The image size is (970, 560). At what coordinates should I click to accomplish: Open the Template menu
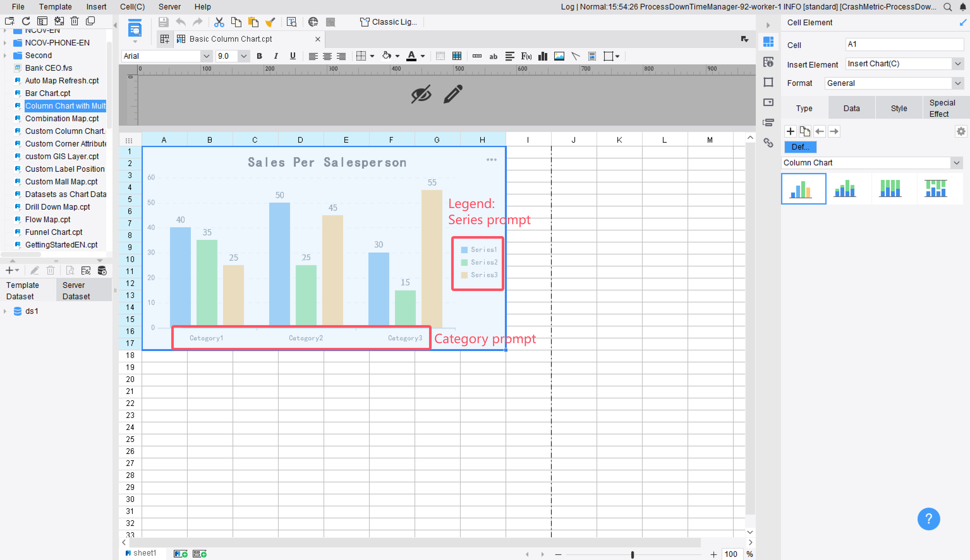point(55,7)
